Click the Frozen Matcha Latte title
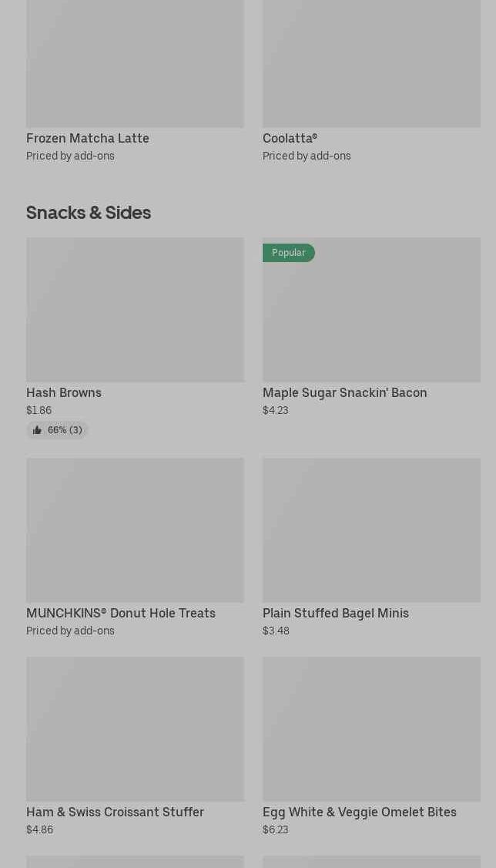496x868 pixels. tap(88, 139)
